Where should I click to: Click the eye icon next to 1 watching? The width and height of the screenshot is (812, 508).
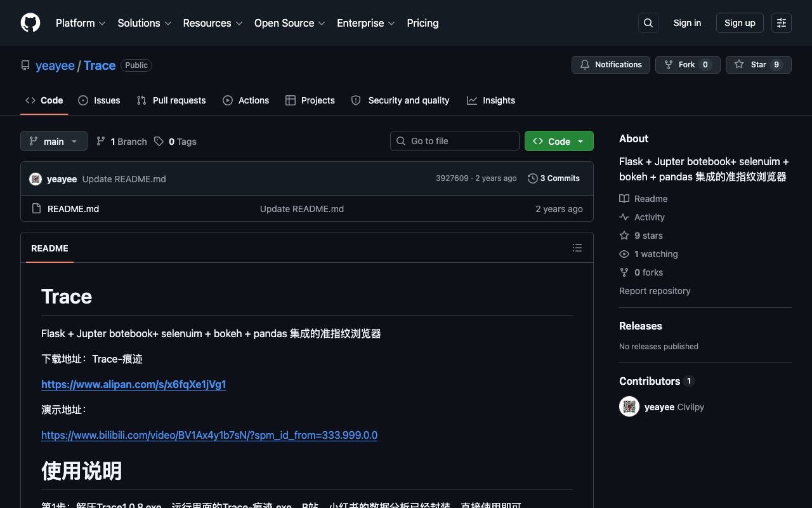(x=624, y=254)
